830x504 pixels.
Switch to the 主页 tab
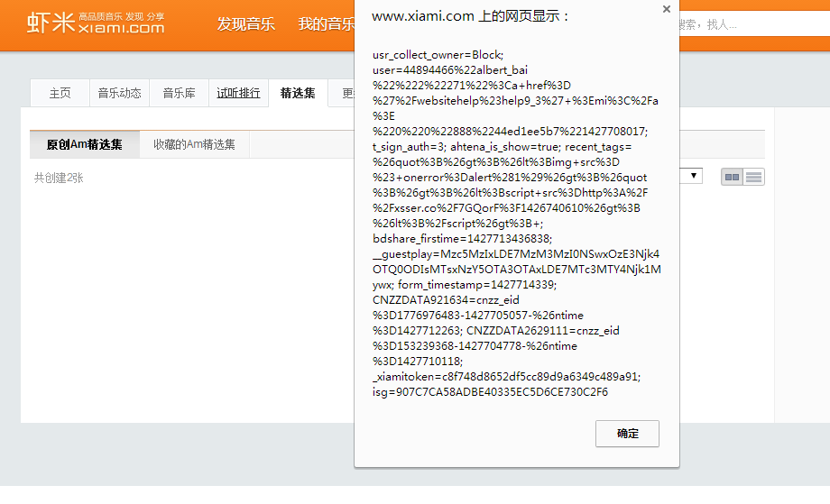click(60, 93)
